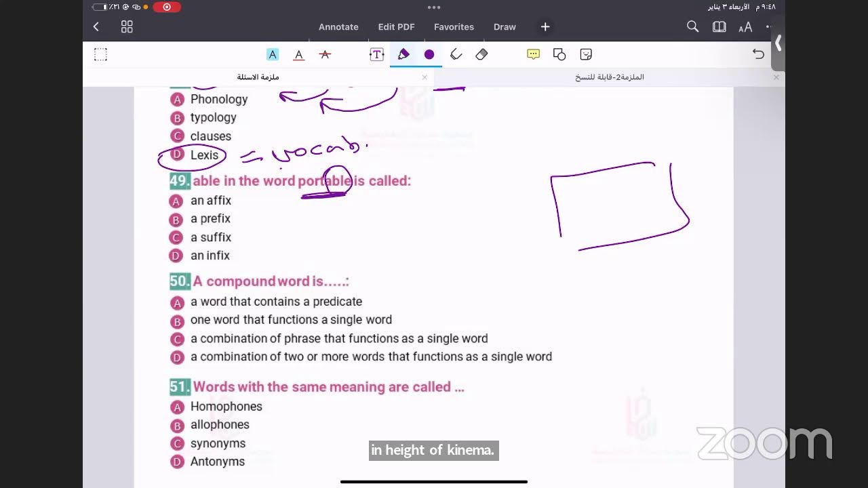Click 'one word that functions a single word'

pos(291,320)
